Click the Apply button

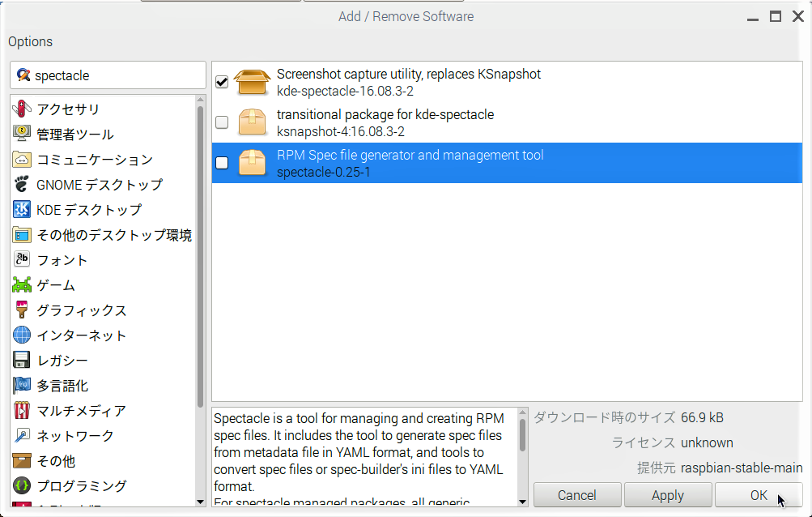(668, 495)
